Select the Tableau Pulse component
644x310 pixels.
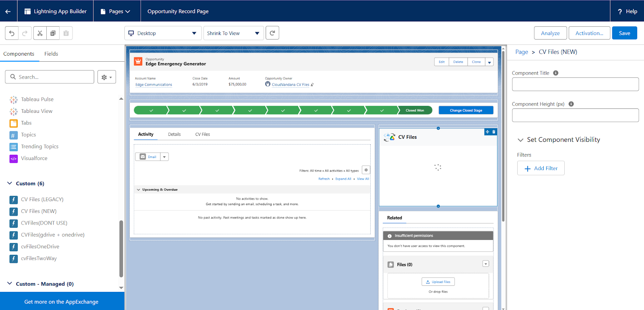[37, 99]
